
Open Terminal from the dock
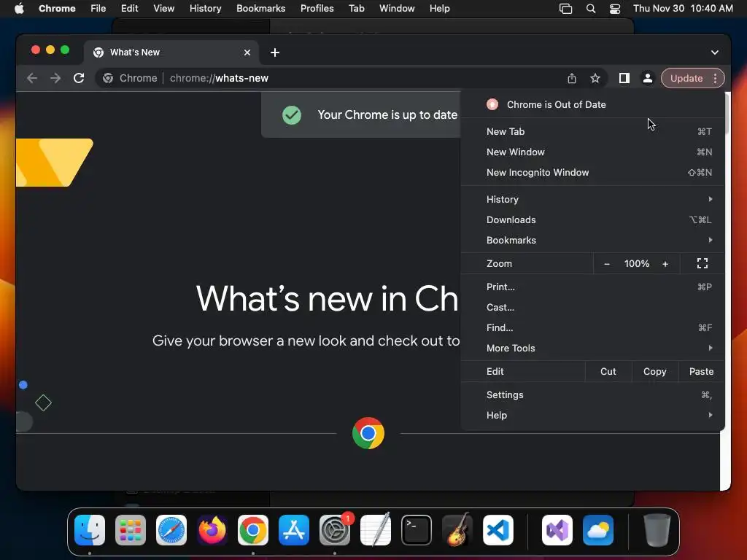(x=417, y=530)
